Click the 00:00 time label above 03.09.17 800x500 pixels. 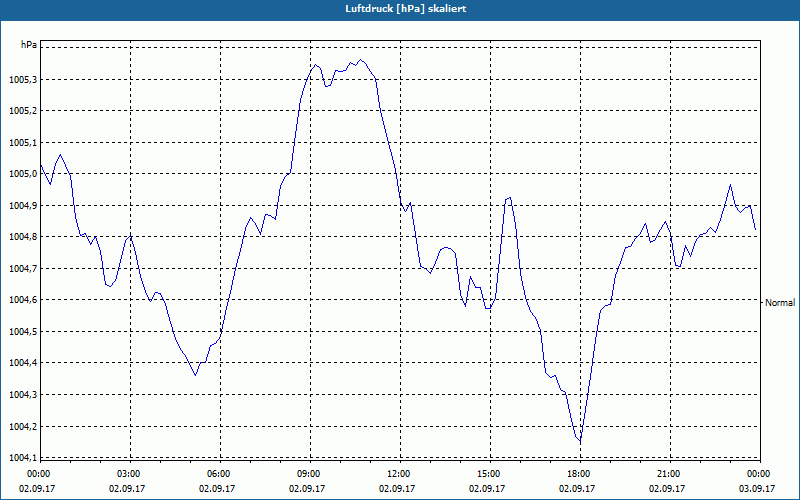click(760, 474)
